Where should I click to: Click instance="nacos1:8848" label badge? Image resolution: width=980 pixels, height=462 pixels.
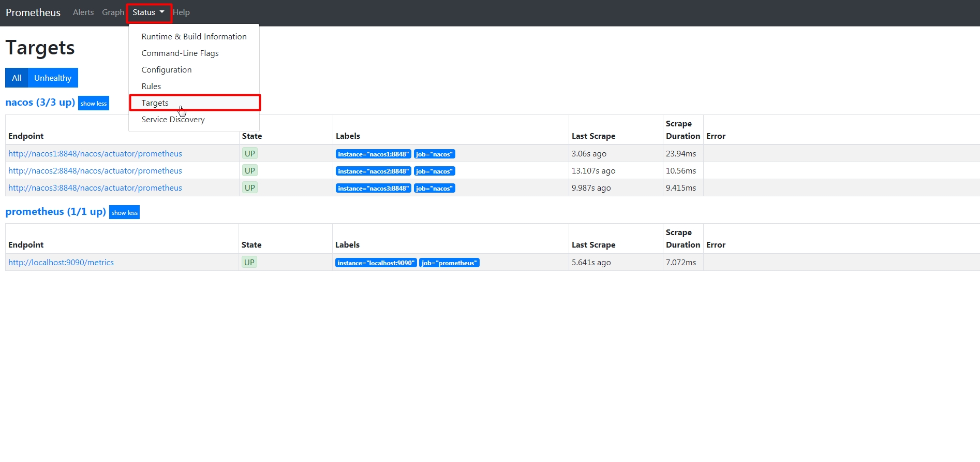point(374,154)
